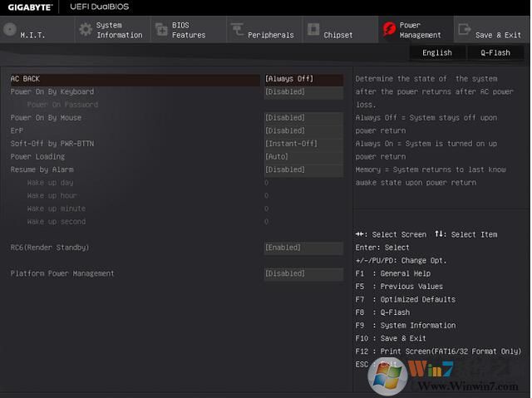
Task: Click the GIGABYTE logo
Action: pos(28,7)
